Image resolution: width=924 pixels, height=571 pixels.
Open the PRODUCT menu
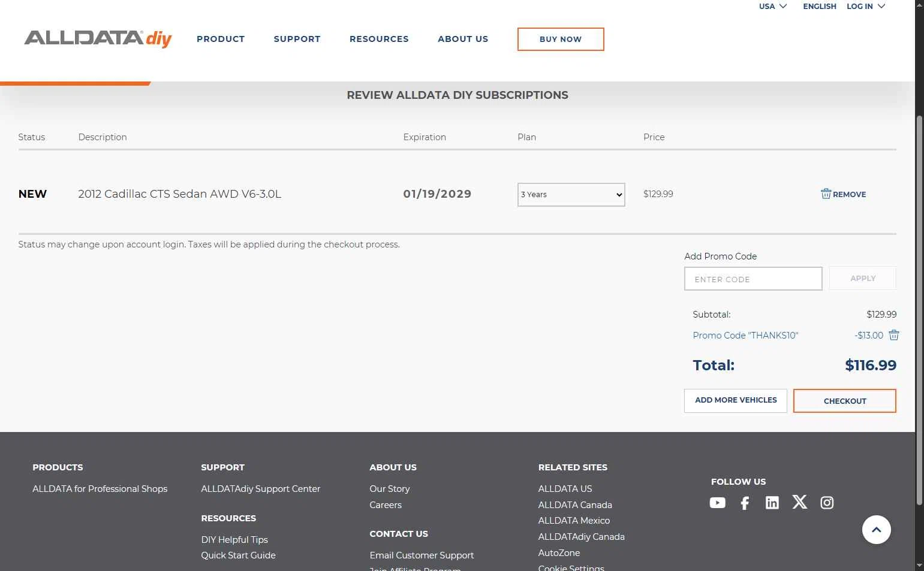click(221, 39)
